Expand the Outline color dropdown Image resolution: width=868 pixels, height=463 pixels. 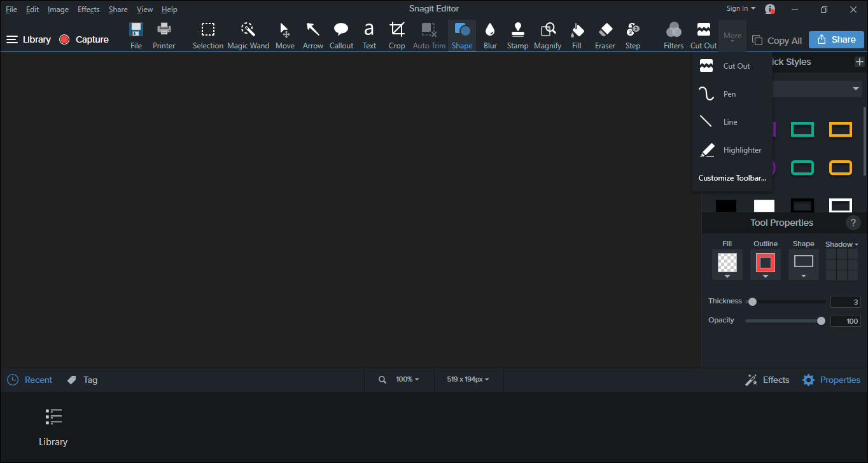766,276
